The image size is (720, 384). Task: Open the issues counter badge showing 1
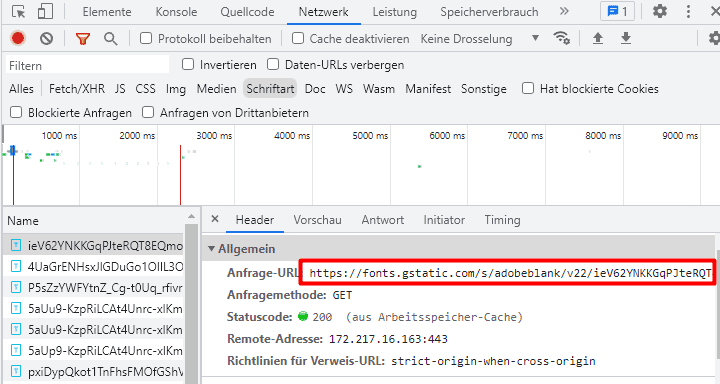click(617, 11)
